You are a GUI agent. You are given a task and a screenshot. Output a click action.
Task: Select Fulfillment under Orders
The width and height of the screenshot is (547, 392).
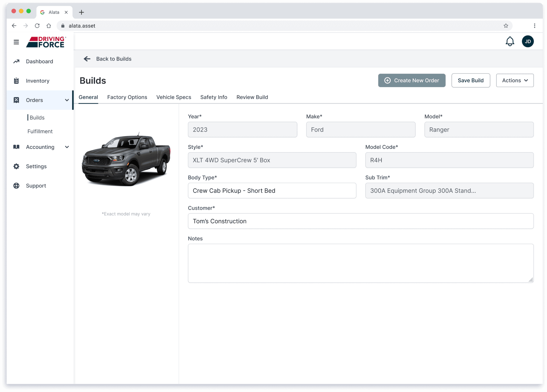click(x=40, y=131)
